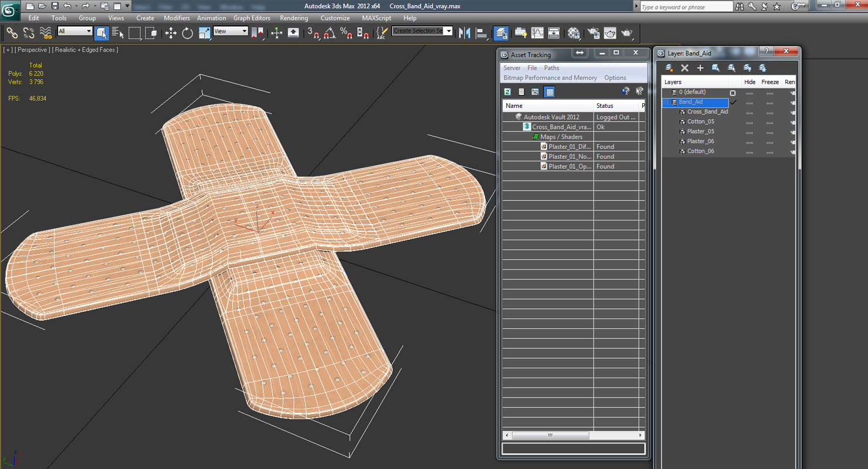Click the Rectangular Selection Region icon
Viewport: 868px width, 469px height.
click(135, 33)
